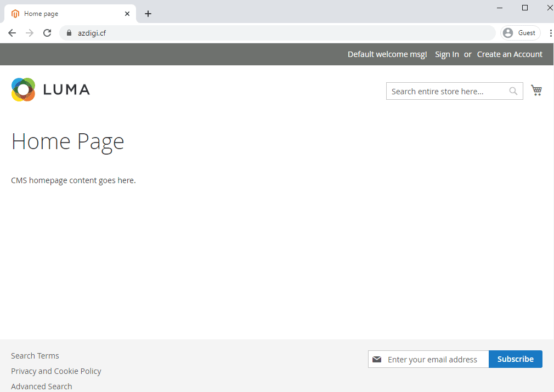
Task: Click the email address newsletter field
Action: point(433,359)
